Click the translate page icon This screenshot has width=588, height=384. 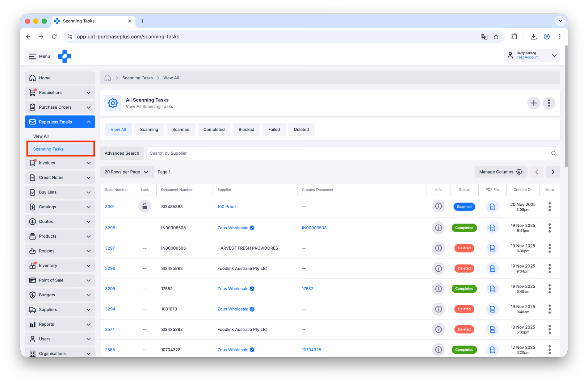tap(484, 37)
